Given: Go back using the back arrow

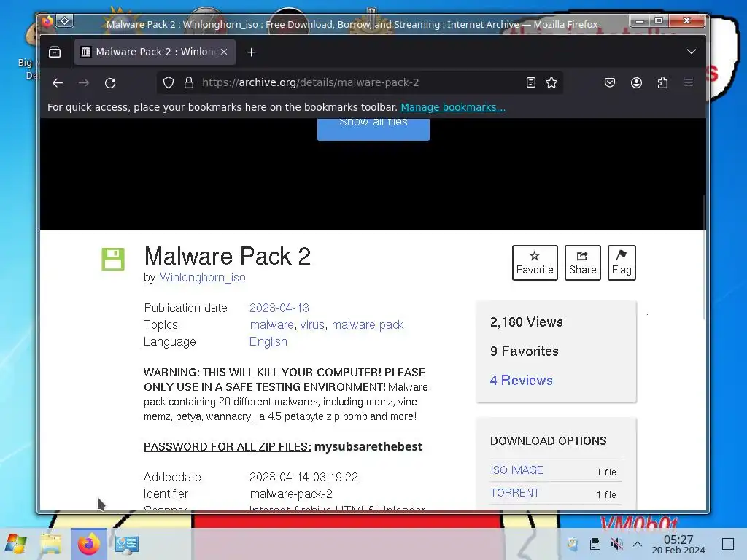Looking at the screenshot, I should 58,83.
